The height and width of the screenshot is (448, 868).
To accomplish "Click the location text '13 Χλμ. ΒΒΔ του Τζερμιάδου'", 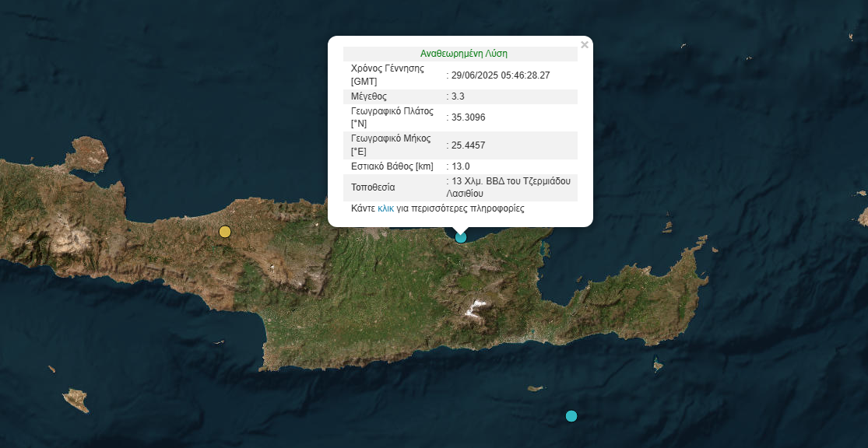I will click(511, 181).
